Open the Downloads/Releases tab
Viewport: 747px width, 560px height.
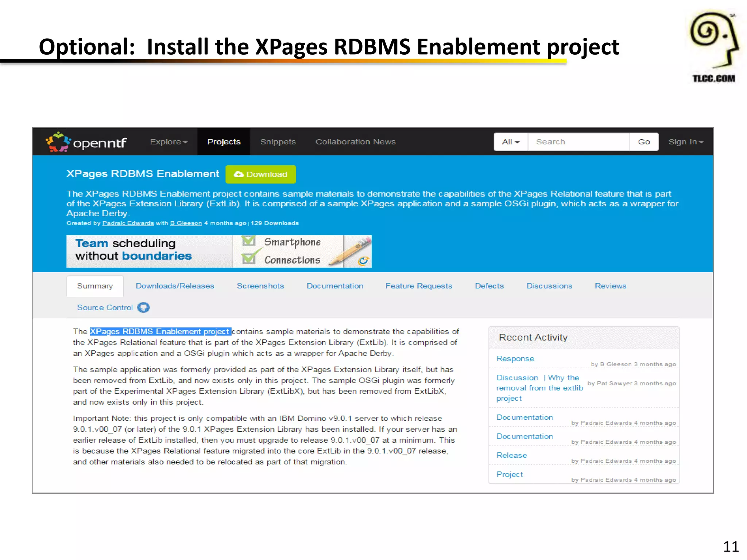175,286
